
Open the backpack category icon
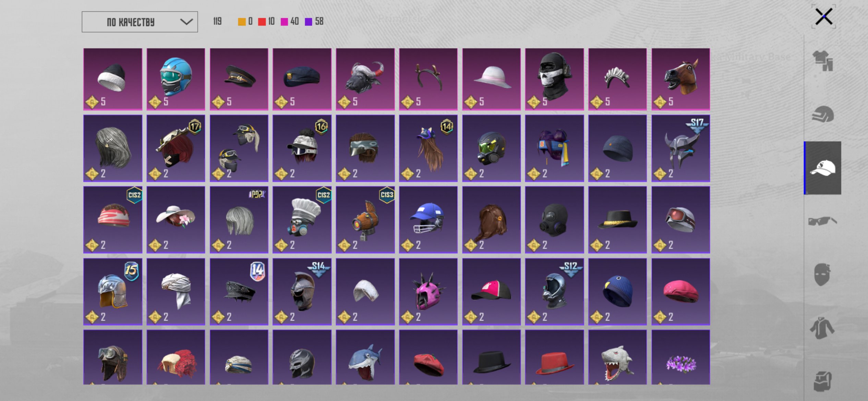click(823, 381)
